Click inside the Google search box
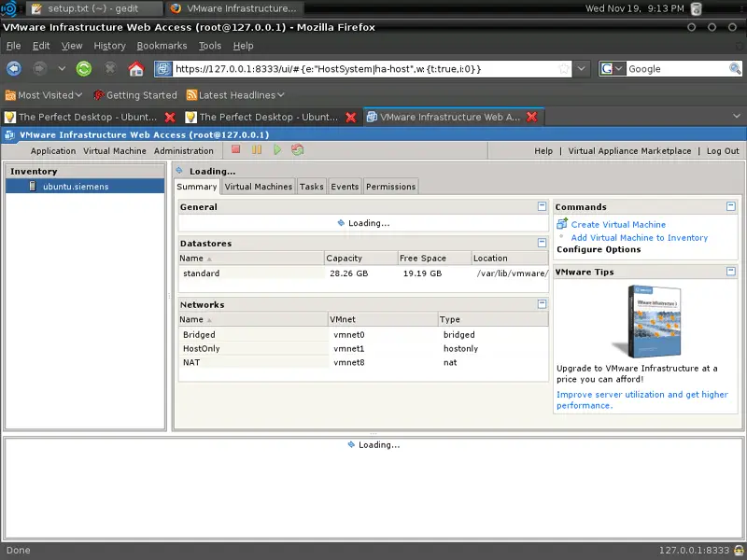 [x=676, y=68]
